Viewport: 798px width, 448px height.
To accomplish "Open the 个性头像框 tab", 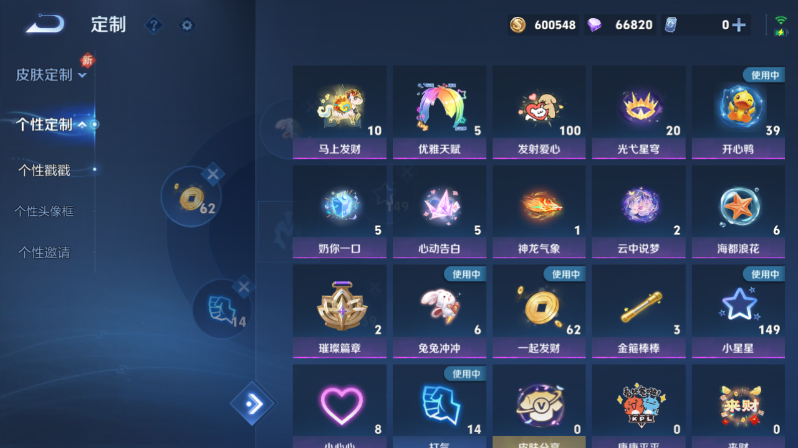I will (44, 211).
